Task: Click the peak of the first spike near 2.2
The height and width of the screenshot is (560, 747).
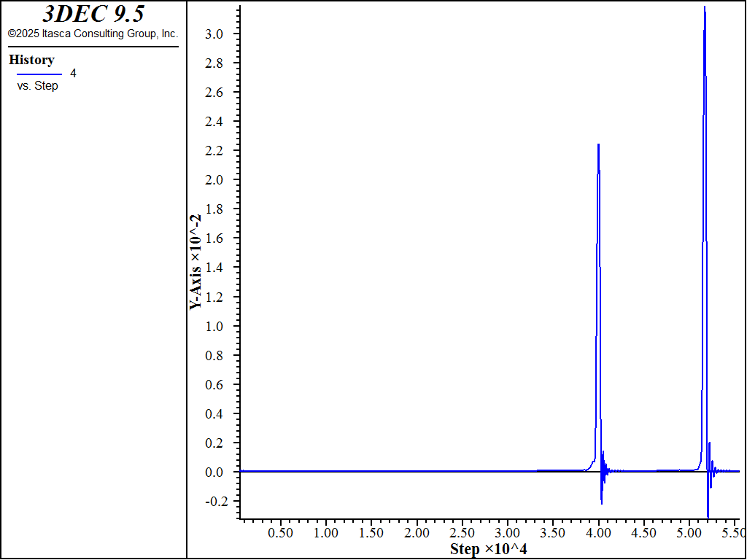Action: 598,144
